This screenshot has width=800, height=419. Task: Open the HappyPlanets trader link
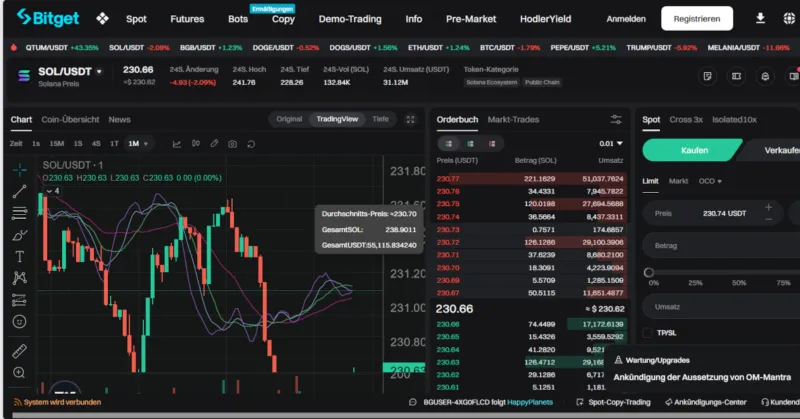(x=530, y=402)
